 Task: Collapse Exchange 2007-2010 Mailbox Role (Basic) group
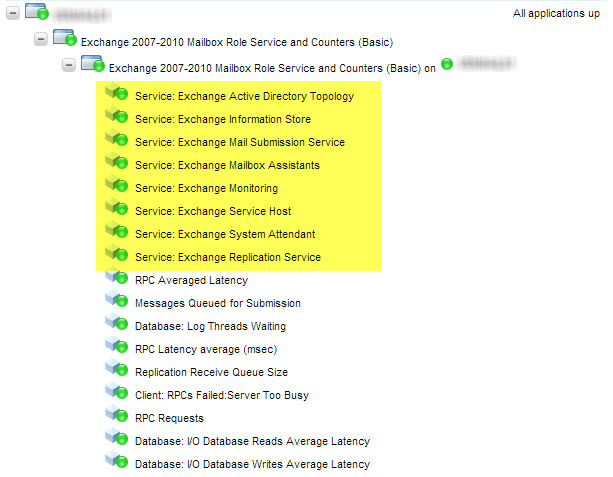[x=41, y=39]
